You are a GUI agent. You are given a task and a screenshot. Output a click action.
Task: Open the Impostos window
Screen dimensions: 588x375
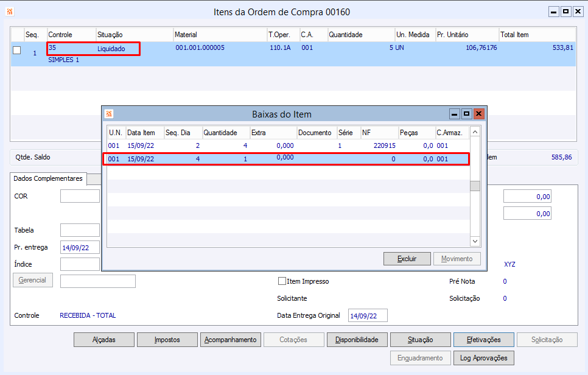click(167, 340)
